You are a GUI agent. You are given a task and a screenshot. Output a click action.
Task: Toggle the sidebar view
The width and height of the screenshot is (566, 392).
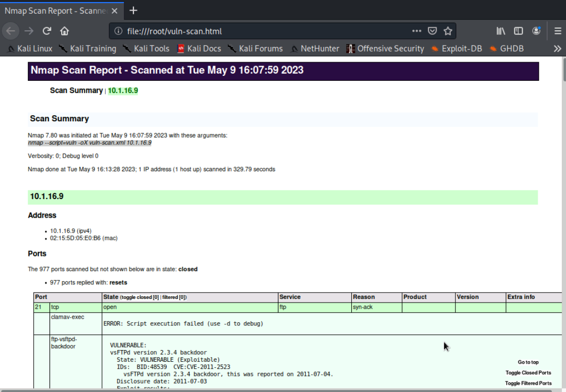click(x=518, y=31)
